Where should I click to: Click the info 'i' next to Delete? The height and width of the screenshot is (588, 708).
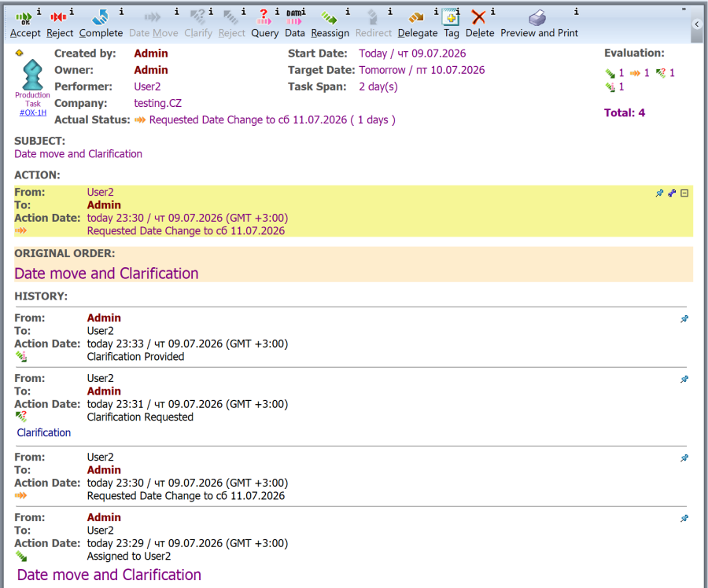(x=492, y=12)
